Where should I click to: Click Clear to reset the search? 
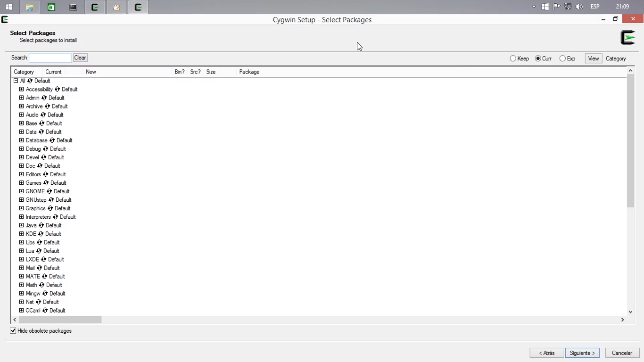(80, 58)
